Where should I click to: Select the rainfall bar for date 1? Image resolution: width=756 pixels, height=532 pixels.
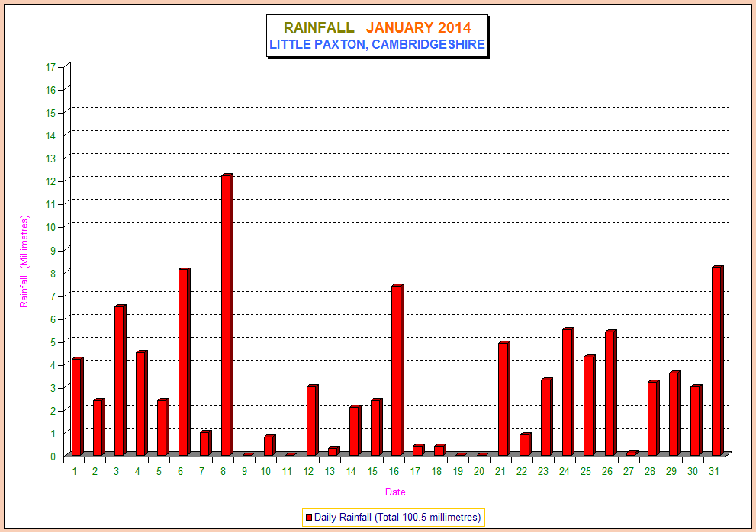[78, 407]
